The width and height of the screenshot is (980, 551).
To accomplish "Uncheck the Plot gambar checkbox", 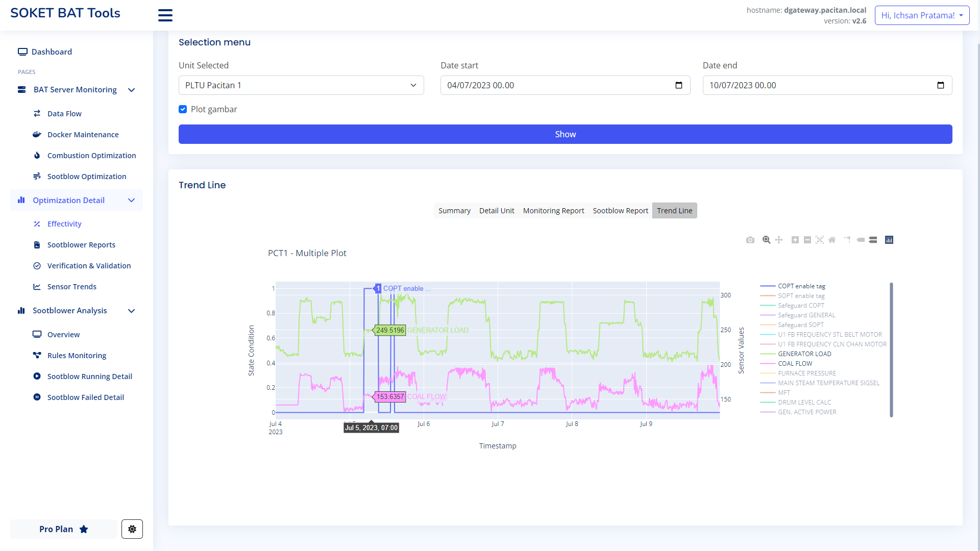I will point(183,109).
